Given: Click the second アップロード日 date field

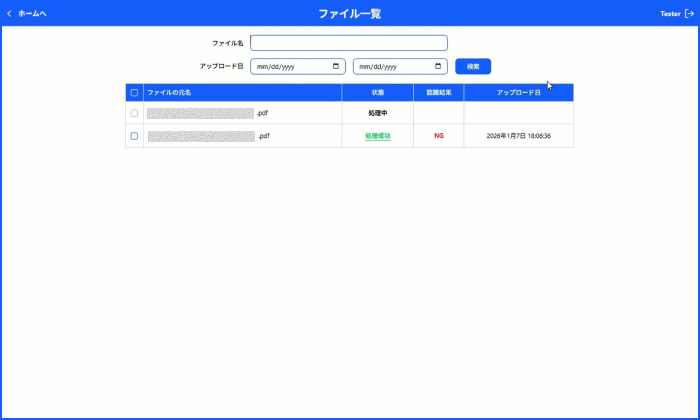Looking at the screenshot, I should [400, 67].
